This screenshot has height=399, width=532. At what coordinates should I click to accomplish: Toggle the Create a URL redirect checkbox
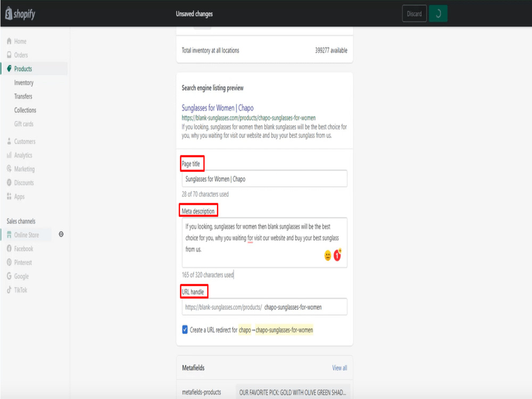pyautogui.click(x=185, y=329)
